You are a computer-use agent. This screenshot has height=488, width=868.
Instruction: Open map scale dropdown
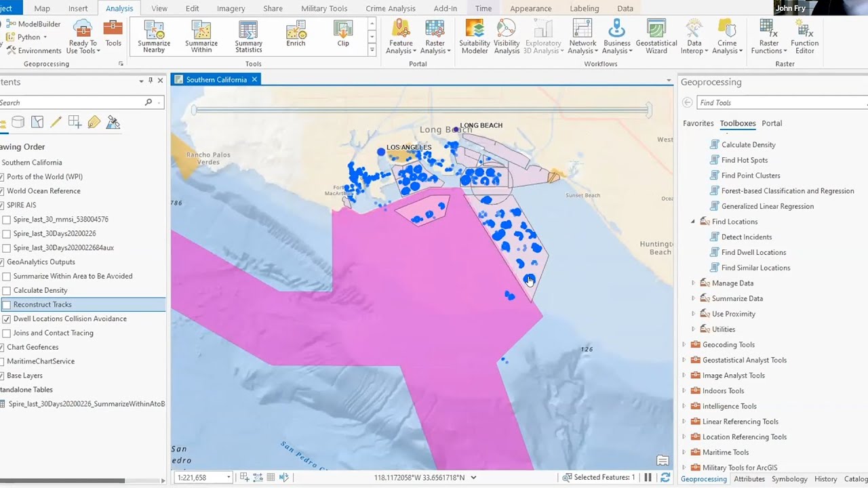[x=229, y=477]
